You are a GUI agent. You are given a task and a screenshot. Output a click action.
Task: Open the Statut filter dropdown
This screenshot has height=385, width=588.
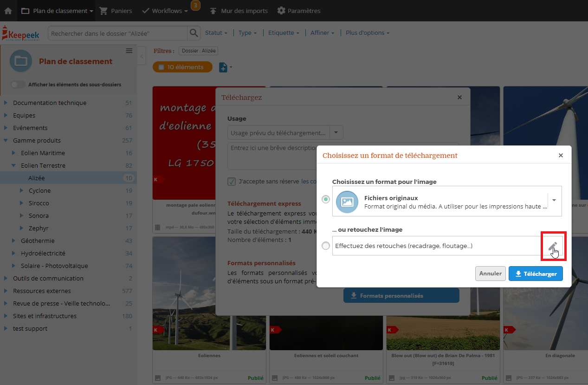(x=216, y=33)
